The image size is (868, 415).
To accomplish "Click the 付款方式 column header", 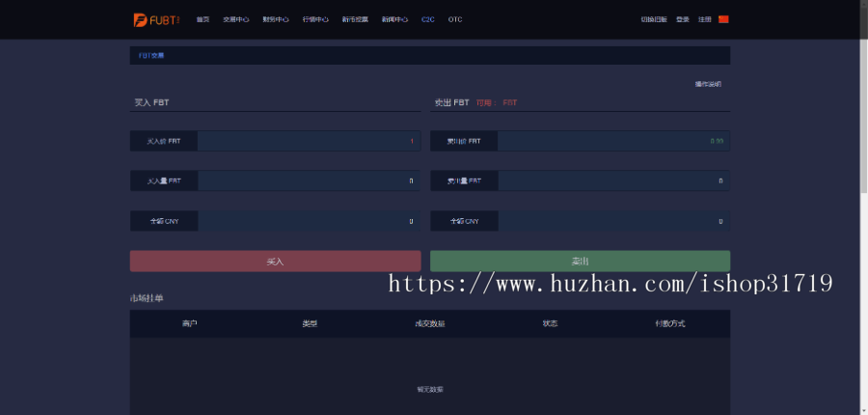I will (670, 323).
